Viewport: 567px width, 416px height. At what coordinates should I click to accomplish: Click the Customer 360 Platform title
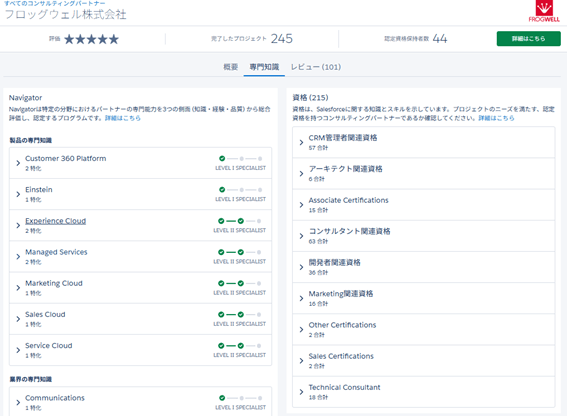coord(65,158)
